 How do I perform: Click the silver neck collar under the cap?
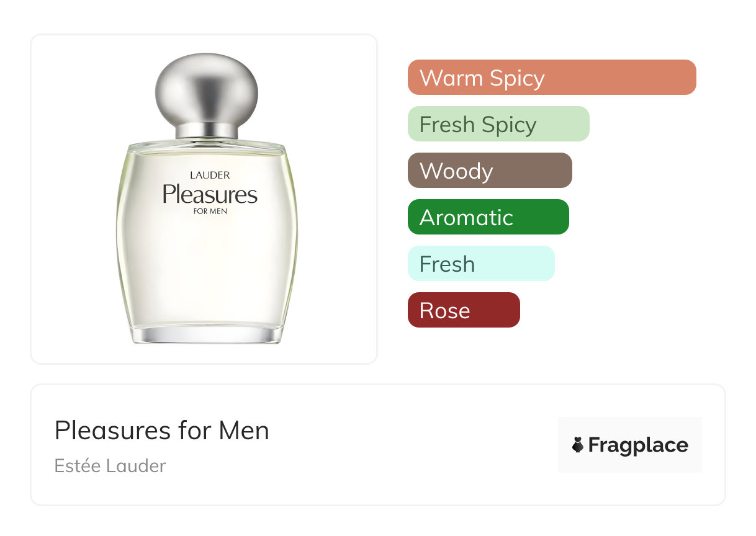pos(207,131)
